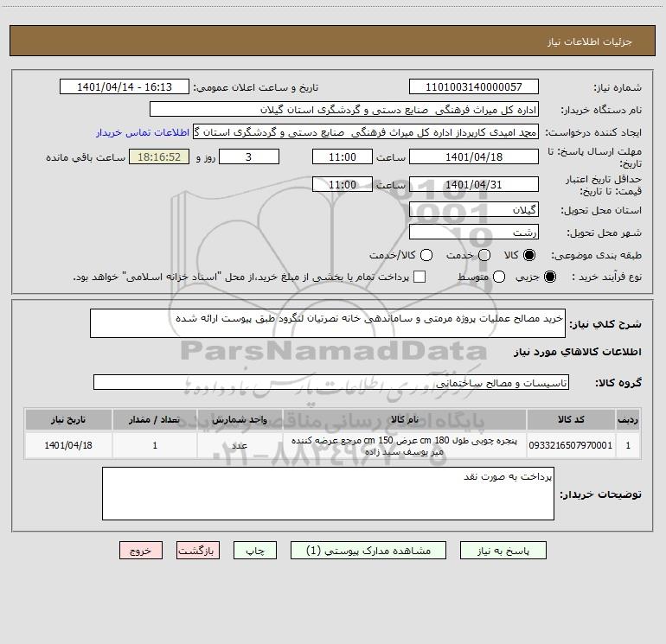Click the بازگشت back button
Viewport: 666px width, 644px height.
[x=198, y=550]
